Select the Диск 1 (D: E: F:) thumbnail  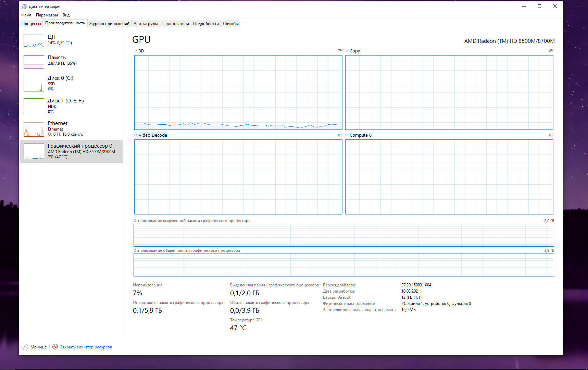pos(34,106)
